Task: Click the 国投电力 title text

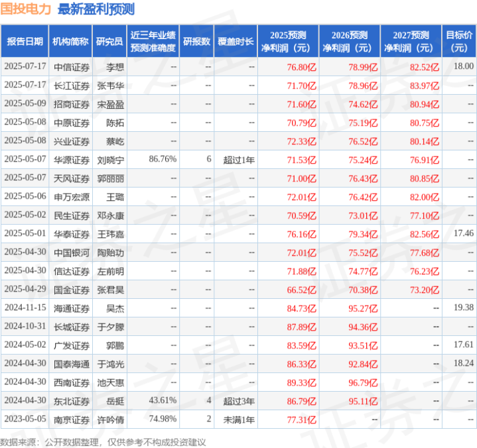Action: 26,9
